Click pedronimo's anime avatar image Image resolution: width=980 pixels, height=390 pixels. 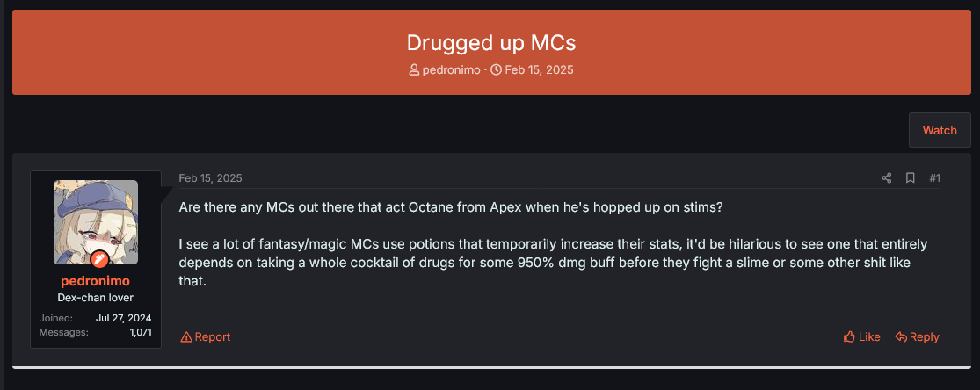click(96, 222)
